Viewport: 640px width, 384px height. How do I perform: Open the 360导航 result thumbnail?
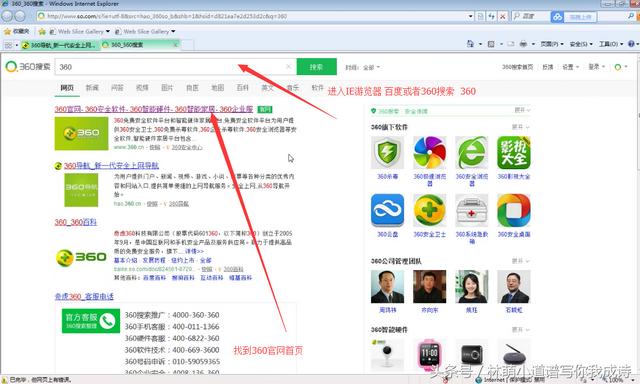[x=81, y=190]
